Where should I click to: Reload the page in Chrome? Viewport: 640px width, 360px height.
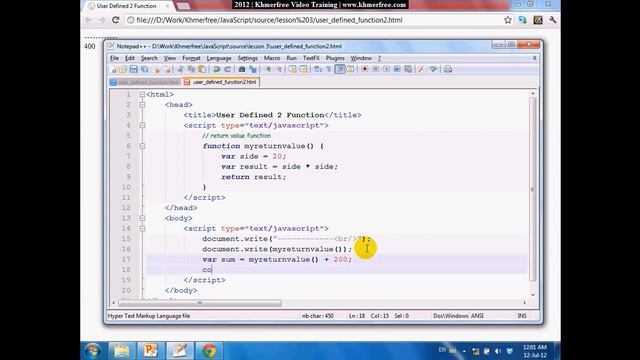point(116,20)
